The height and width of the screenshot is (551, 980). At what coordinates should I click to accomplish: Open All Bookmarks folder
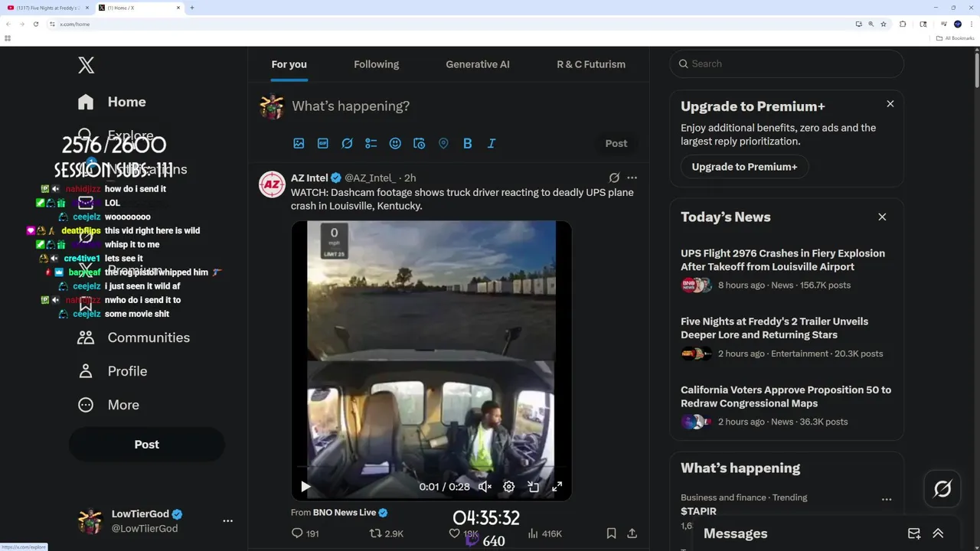point(955,38)
